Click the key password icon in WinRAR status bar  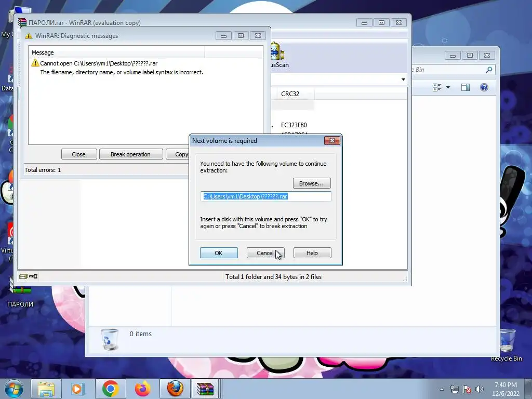[33, 276]
